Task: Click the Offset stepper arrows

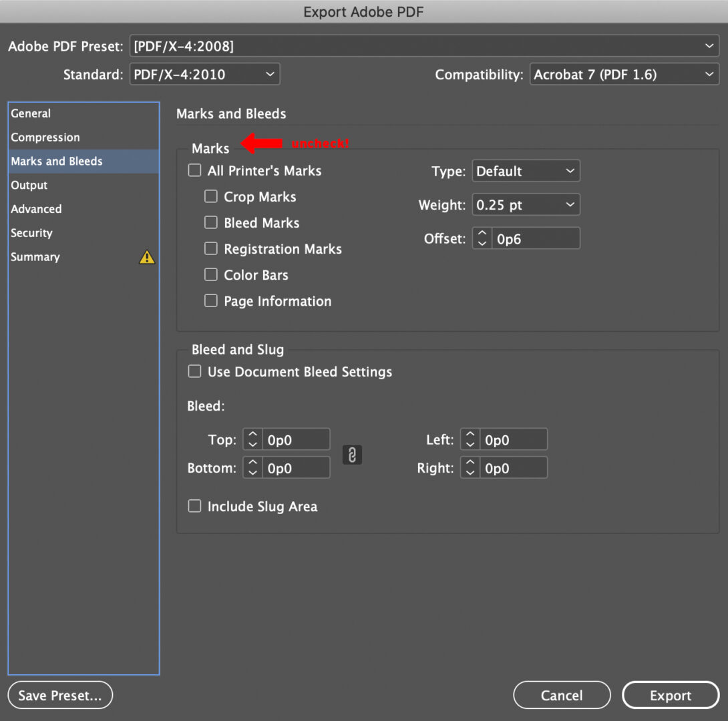Action: click(482, 238)
